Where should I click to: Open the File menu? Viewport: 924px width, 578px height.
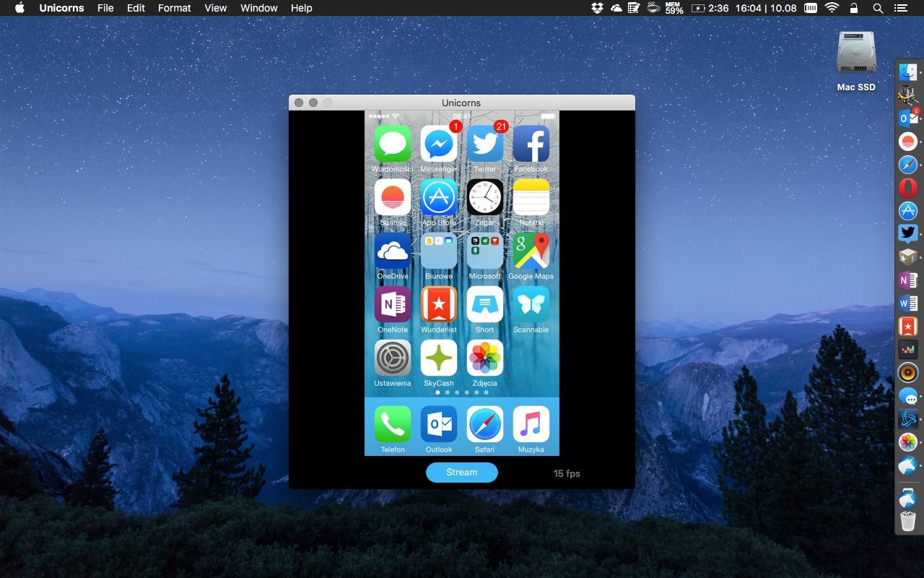click(105, 8)
